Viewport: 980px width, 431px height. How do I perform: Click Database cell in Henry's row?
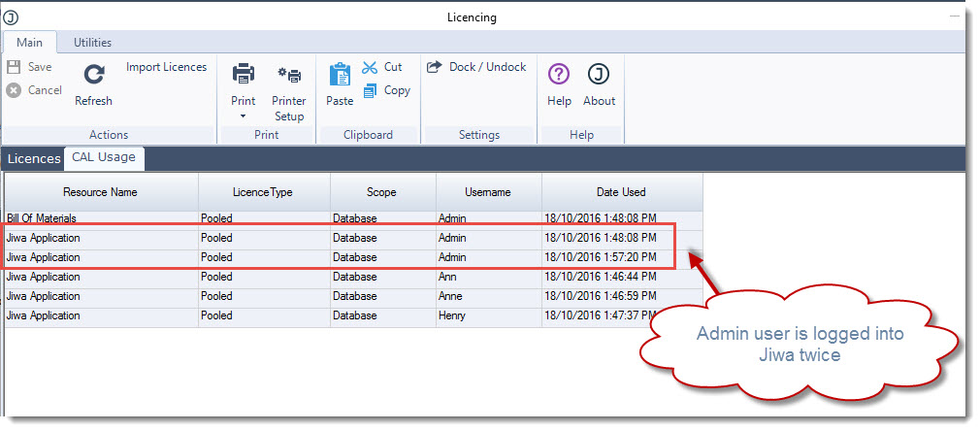point(383,315)
